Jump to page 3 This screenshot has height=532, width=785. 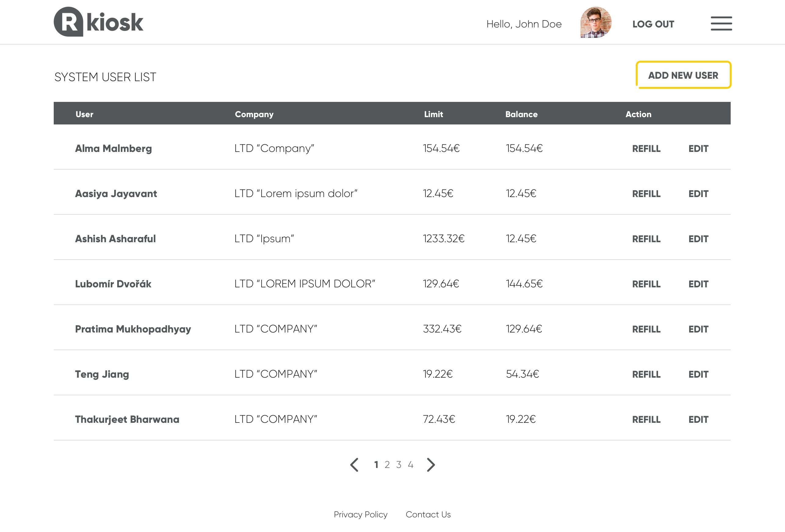coord(399,465)
